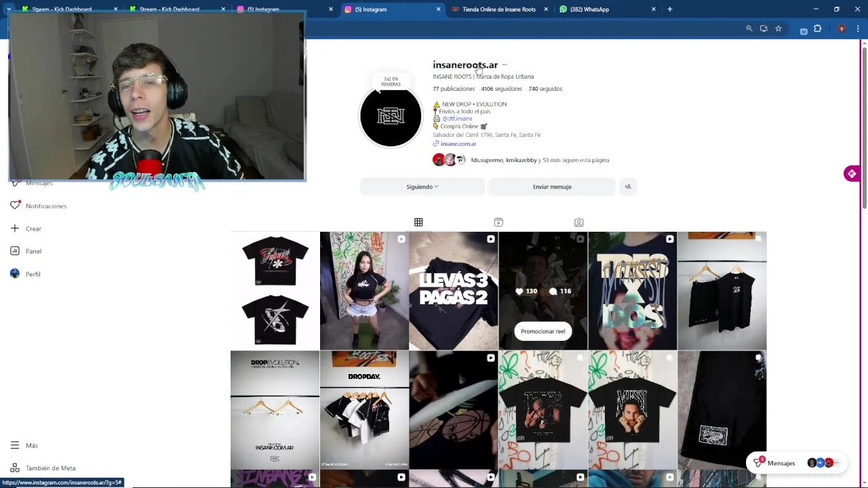Open LLEVÁS 3 PAGÁS 2 reel
The image size is (868, 488).
454,291
